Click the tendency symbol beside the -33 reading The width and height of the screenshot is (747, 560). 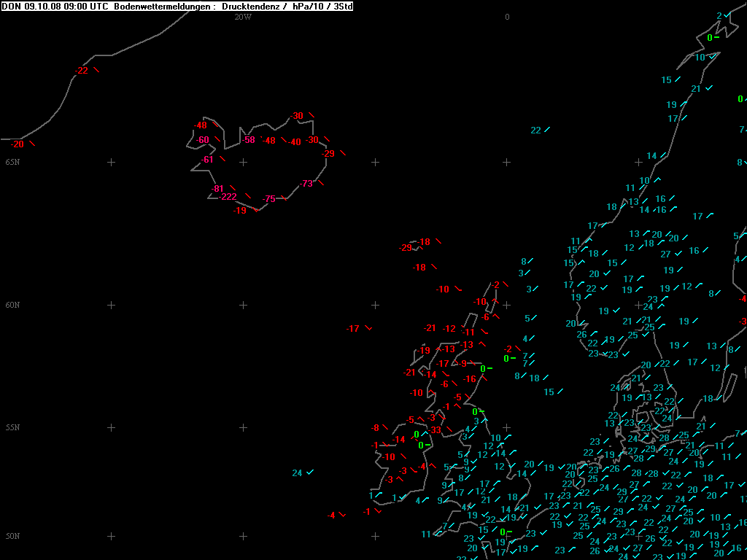point(449,430)
